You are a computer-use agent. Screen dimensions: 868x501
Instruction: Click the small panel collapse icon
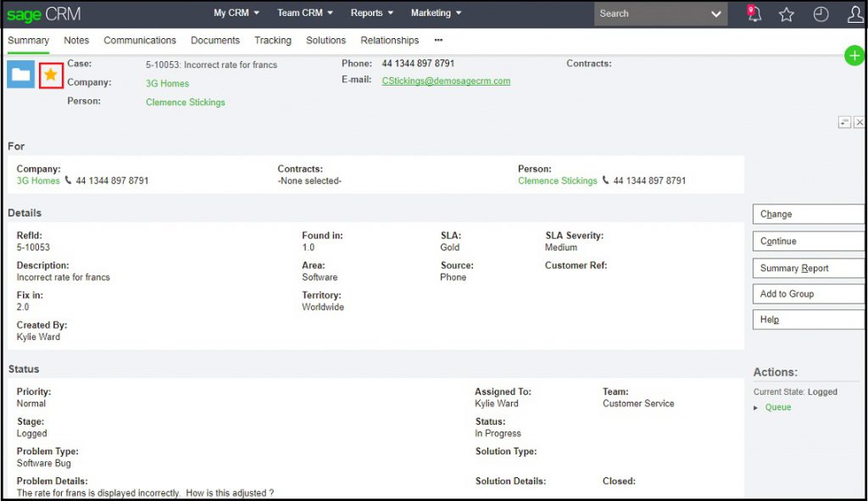(x=844, y=122)
